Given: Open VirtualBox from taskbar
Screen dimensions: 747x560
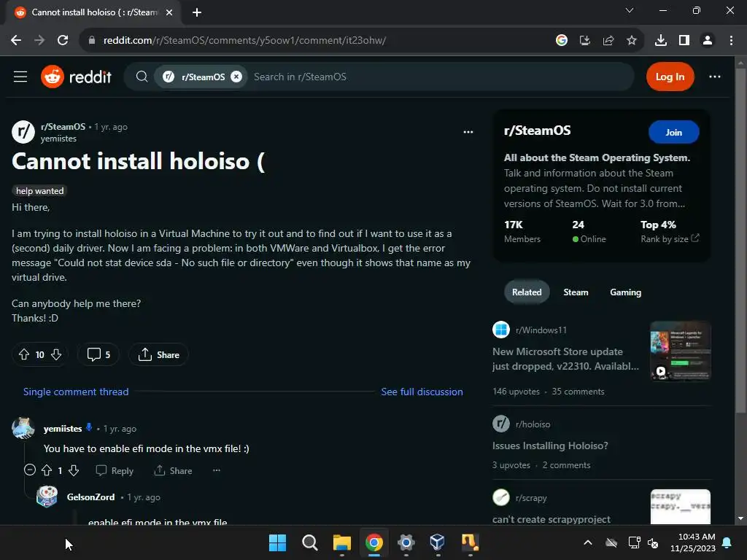Looking at the screenshot, I should (438, 542).
